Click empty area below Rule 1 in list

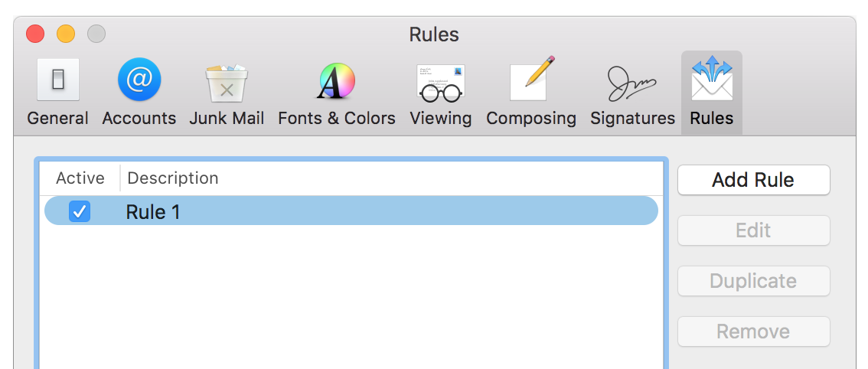click(x=351, y=296)
